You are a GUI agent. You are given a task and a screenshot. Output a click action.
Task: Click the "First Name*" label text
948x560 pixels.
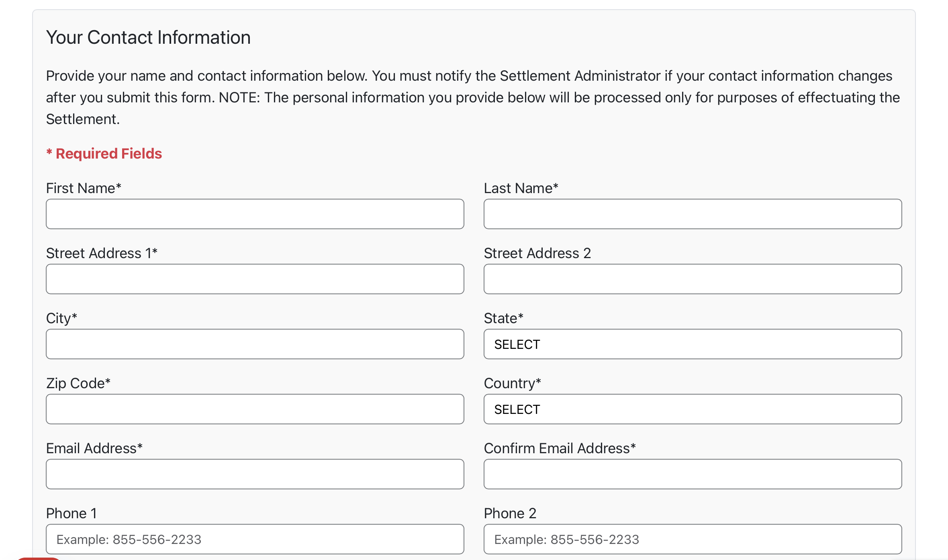pos(84,188)
